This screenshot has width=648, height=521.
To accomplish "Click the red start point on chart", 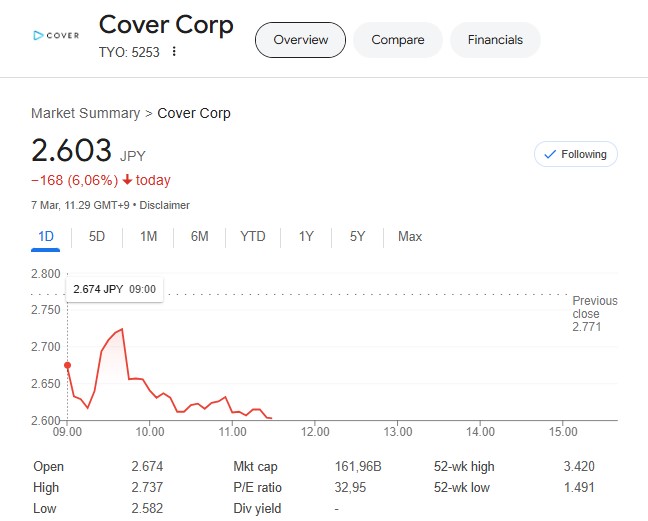I will (67, 365).
